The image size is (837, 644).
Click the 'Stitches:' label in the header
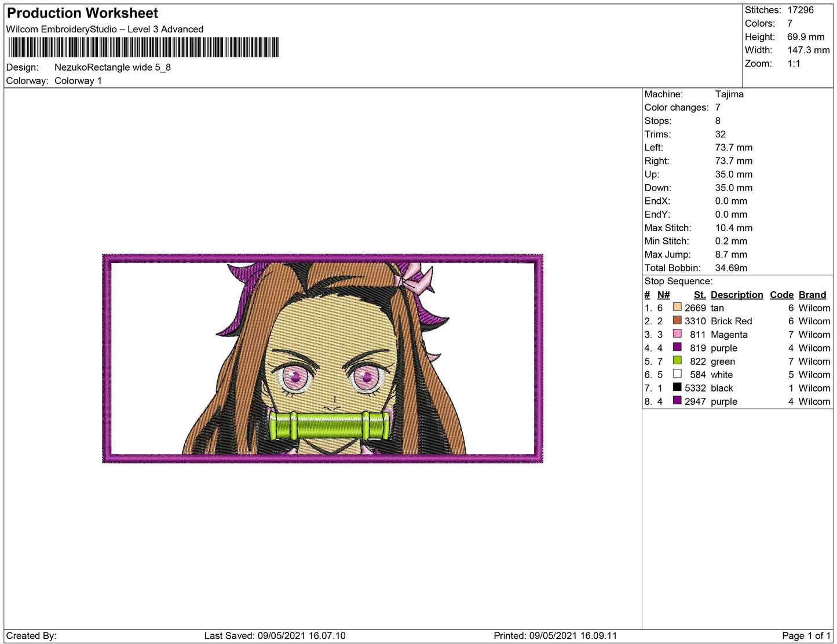pyautogui.click(x=763, y=10)
